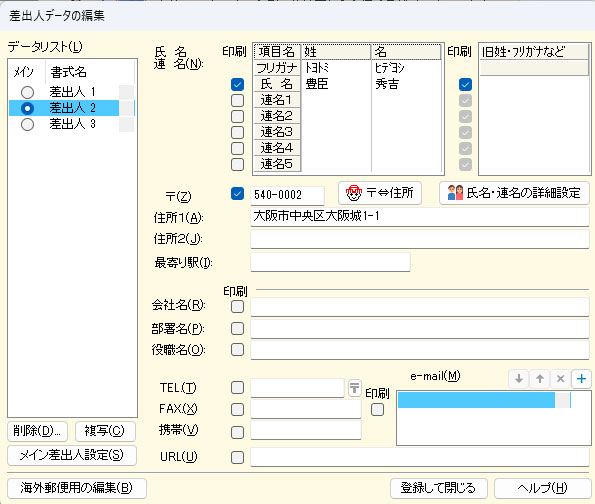Click the postal mark icon beside TEL field
595x504 pixels.
click(x=354, y=387)
